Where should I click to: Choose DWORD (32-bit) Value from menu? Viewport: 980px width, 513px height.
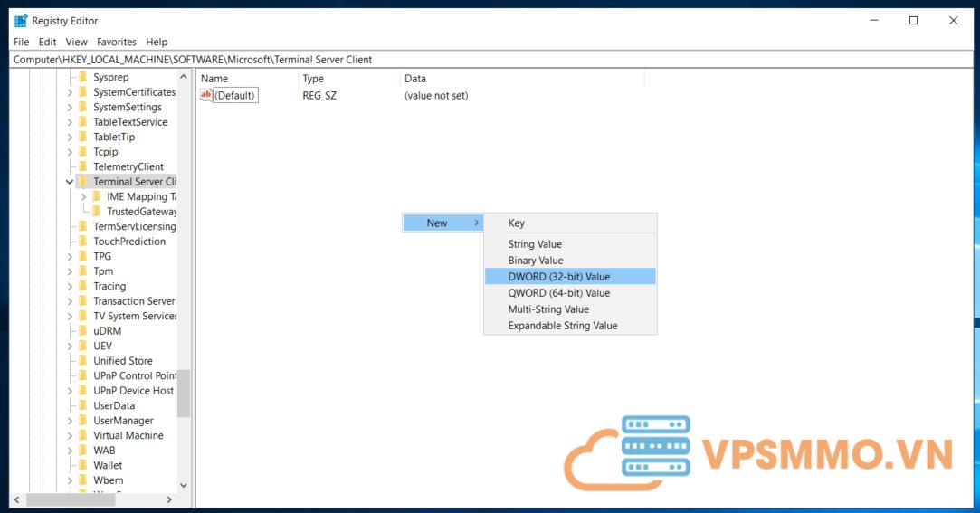coord(558,277)
